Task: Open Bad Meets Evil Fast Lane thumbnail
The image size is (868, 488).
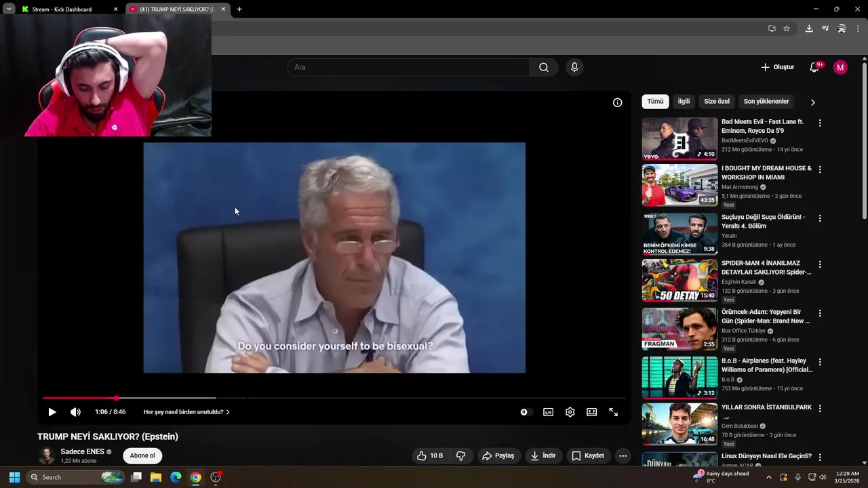Action: [x=679, y=139]
